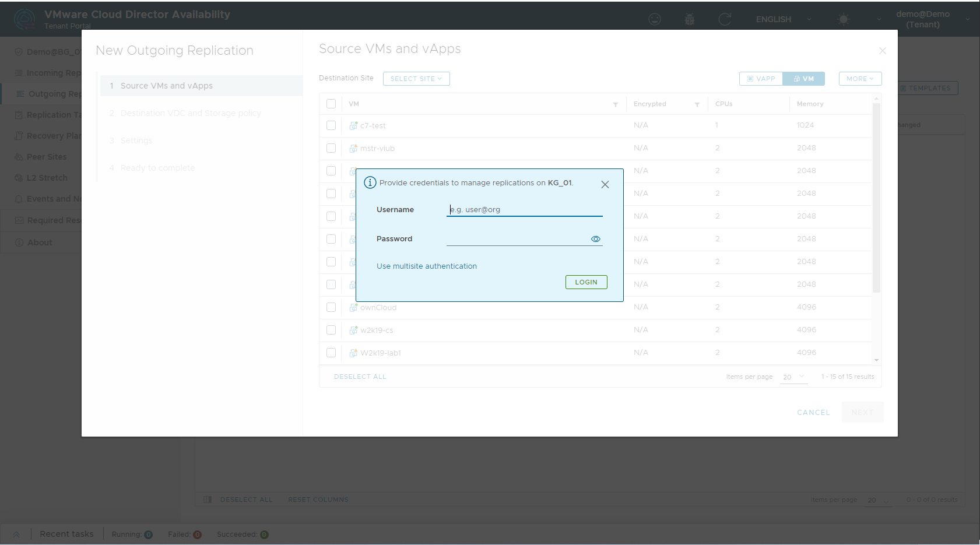Viewport: 980px width, 545px height.
Task: Select Source VMs and vApps wizard step
Action: (166, 86)
